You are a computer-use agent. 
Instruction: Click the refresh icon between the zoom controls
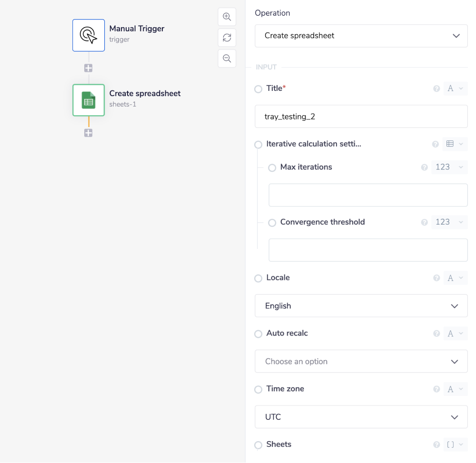pos(227,37)
